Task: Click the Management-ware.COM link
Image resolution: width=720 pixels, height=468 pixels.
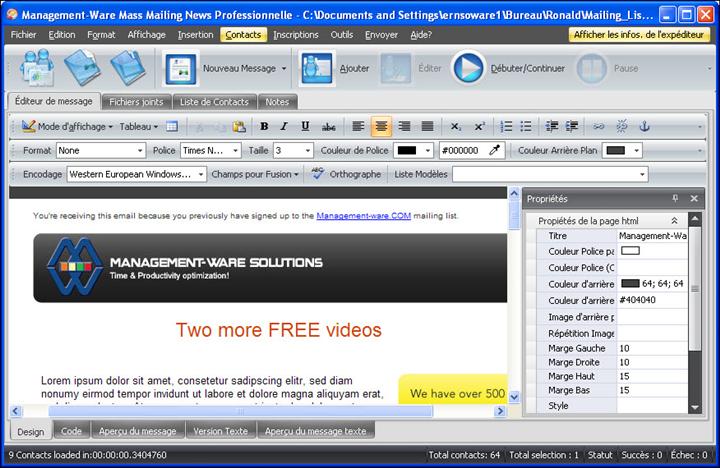Action: (x=363, y=215)
